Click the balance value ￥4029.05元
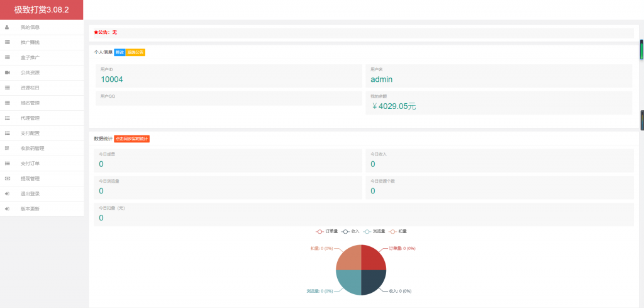Screen dimensions: 644x308 coord(394,106)
